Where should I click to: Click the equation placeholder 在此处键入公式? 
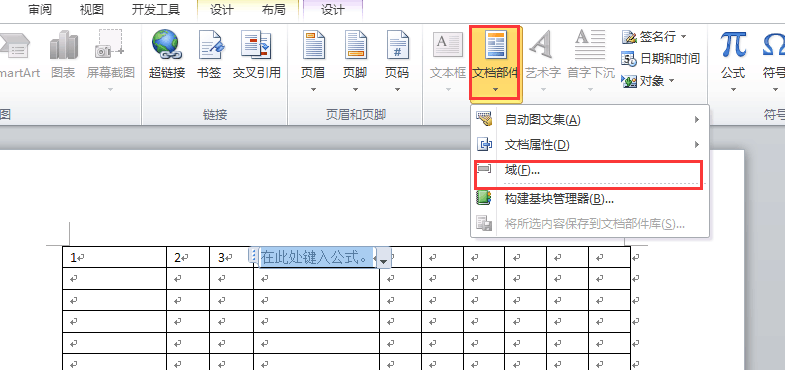point(316,258)
